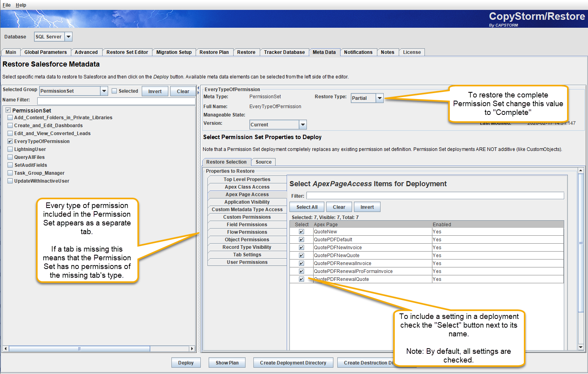Viewport: 588px width, 374px height.
Task: Switch to the Source sub-tab
Action: click(x=264, y=162)
